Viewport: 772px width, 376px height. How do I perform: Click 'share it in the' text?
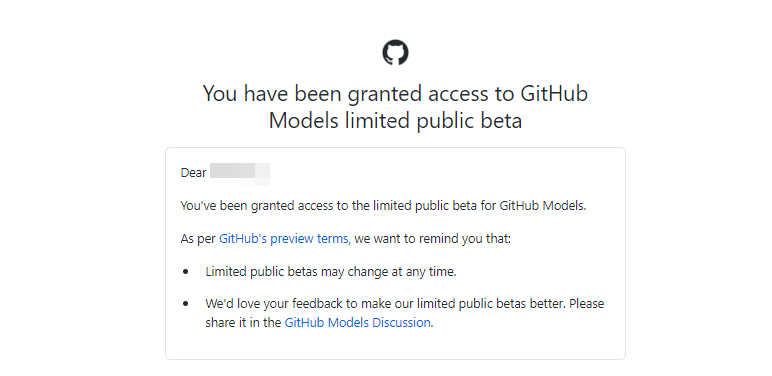243,323
